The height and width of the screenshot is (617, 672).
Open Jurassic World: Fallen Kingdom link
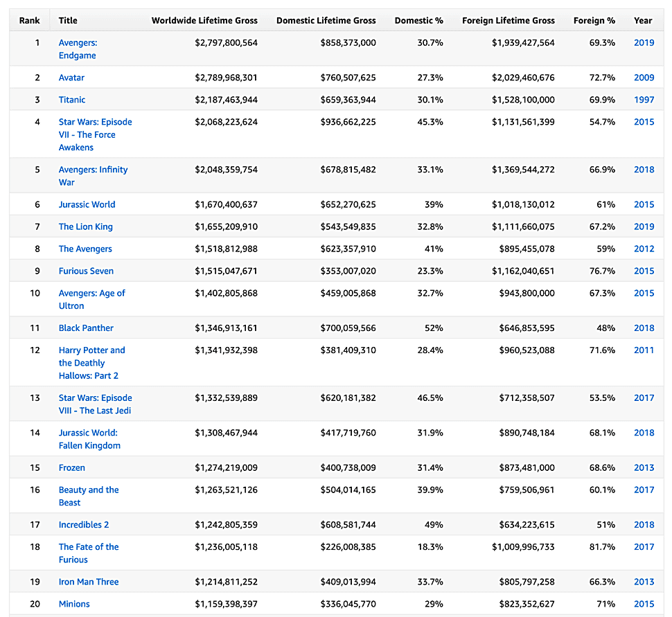(89, 439)
